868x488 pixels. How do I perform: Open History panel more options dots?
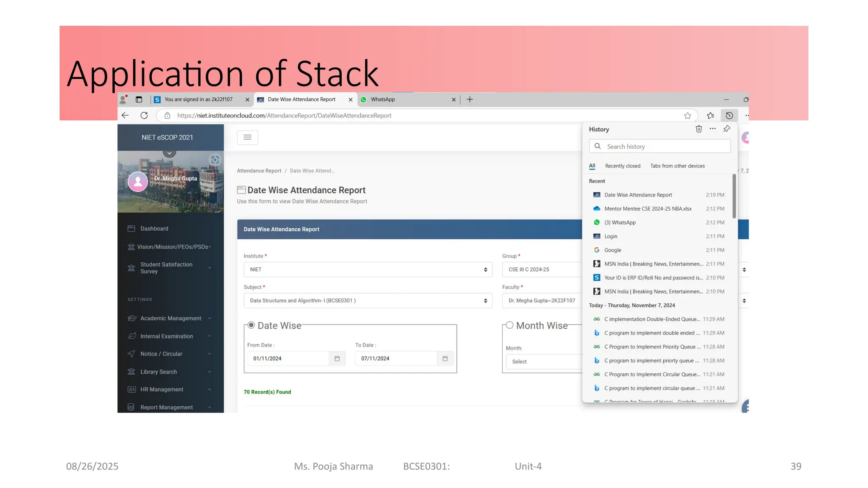[x=713, y=129]
